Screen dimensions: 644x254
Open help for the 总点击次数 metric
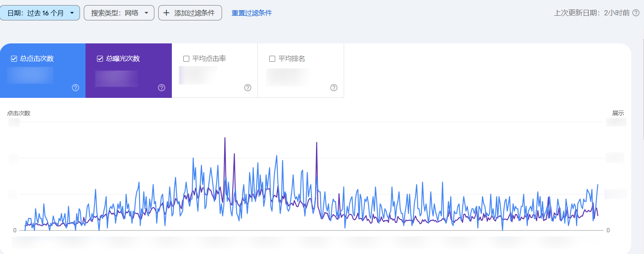click(75, 88)
